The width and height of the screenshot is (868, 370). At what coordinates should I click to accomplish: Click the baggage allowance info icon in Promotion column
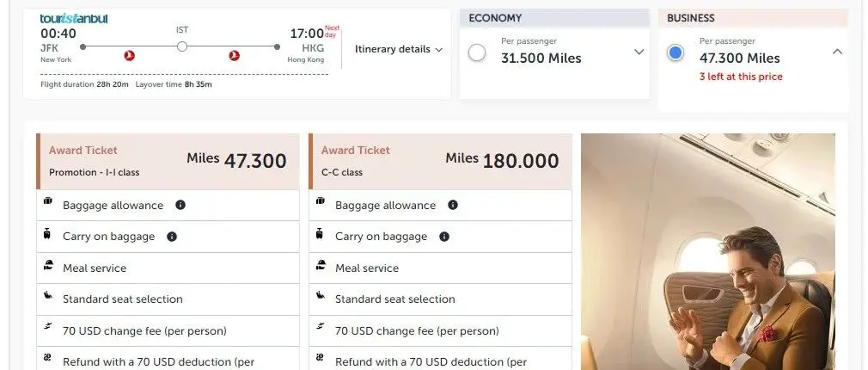(180, 205)
